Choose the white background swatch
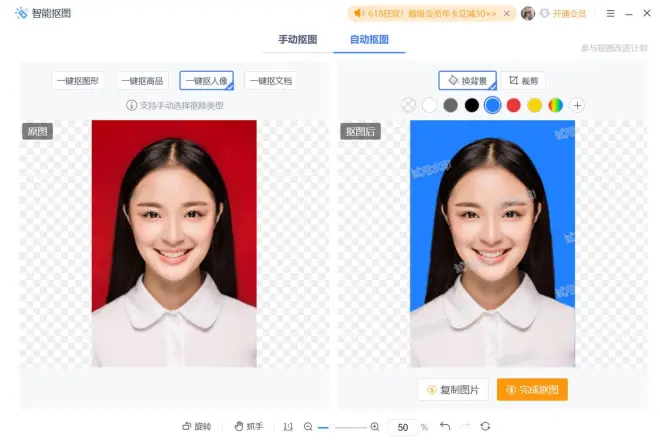The width and height of the screenshot is (660, 441). pos(429,105)
